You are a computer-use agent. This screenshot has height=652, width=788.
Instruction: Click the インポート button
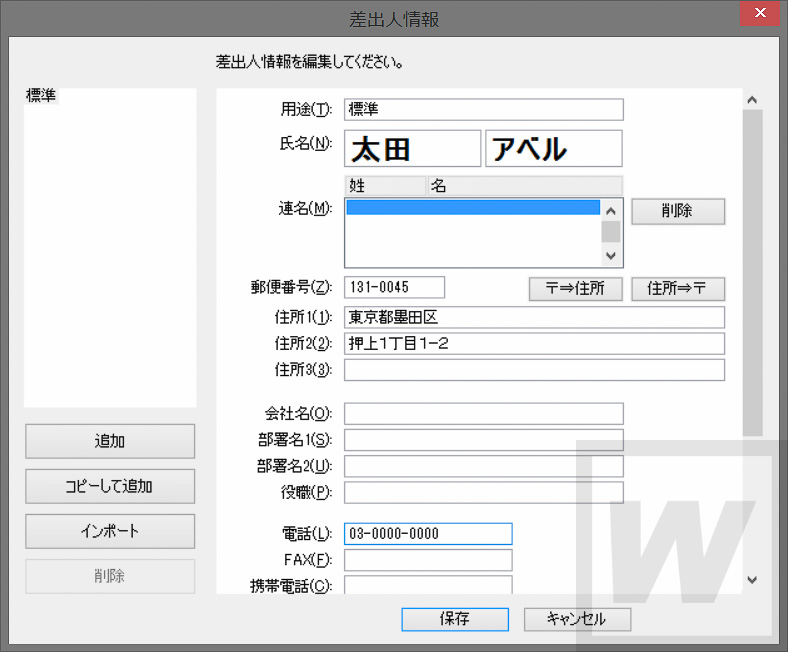coord(110,531)
